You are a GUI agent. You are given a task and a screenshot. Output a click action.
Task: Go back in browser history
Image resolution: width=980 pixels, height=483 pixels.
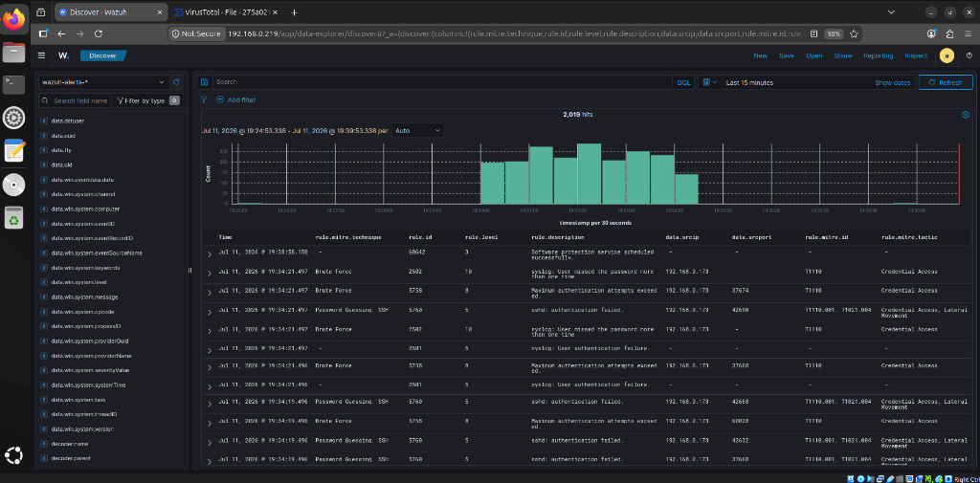coord(60,33)
